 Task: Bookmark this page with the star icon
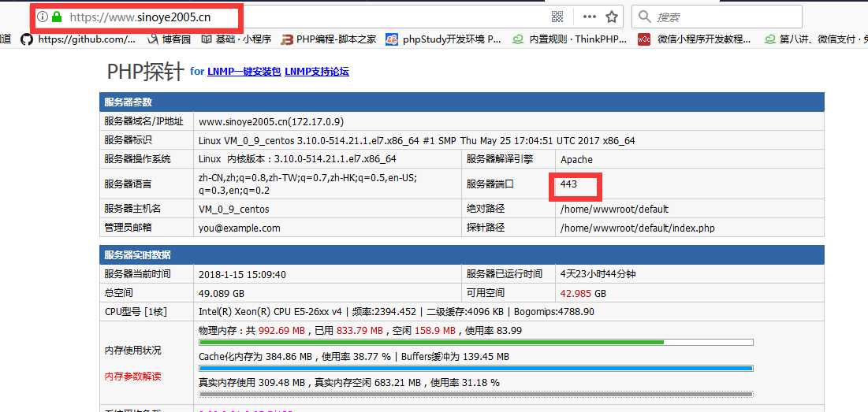612,17
